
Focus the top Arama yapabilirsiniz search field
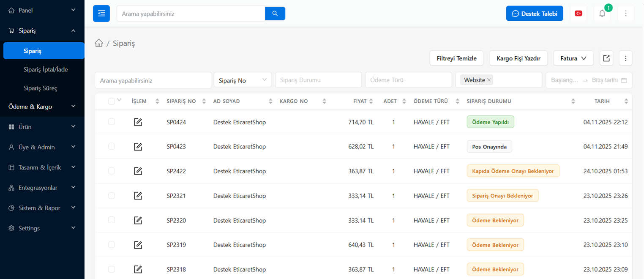tap(191, 14)
